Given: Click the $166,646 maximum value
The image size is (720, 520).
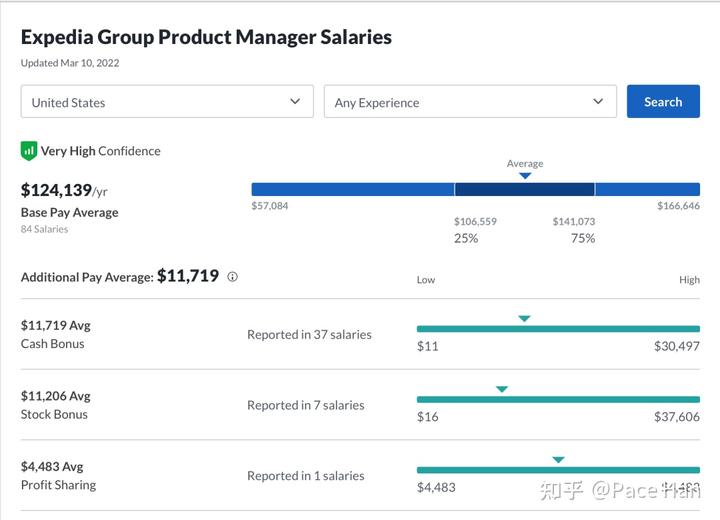Looking at the screenshot, I should (x=678, y=206).
